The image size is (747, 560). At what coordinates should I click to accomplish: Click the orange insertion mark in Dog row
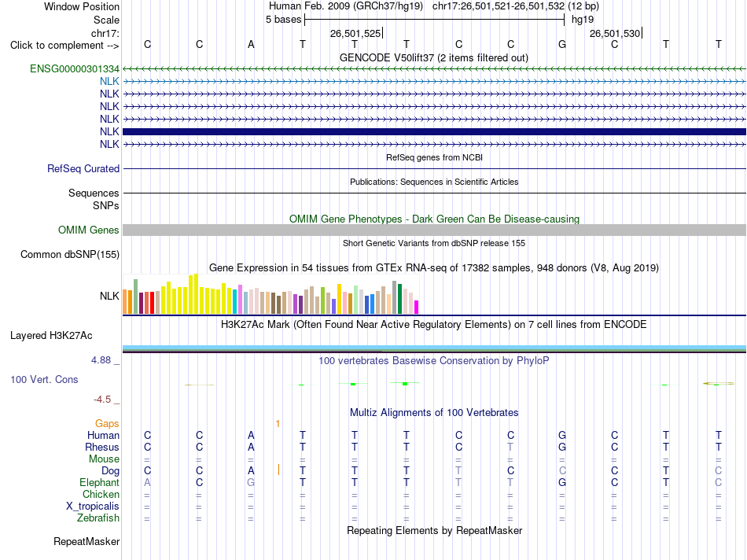pyautogui.click(x=278, y=470)
